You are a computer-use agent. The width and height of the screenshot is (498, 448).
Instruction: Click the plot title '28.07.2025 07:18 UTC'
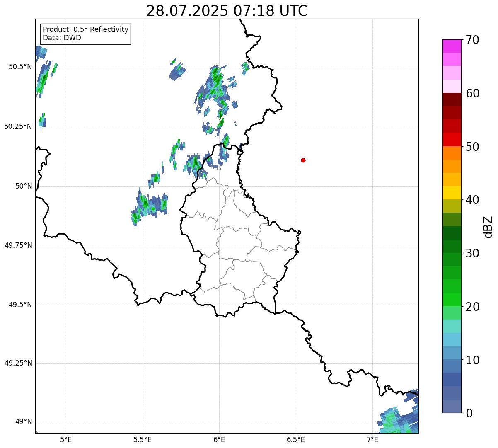click(x=227, y=11)
